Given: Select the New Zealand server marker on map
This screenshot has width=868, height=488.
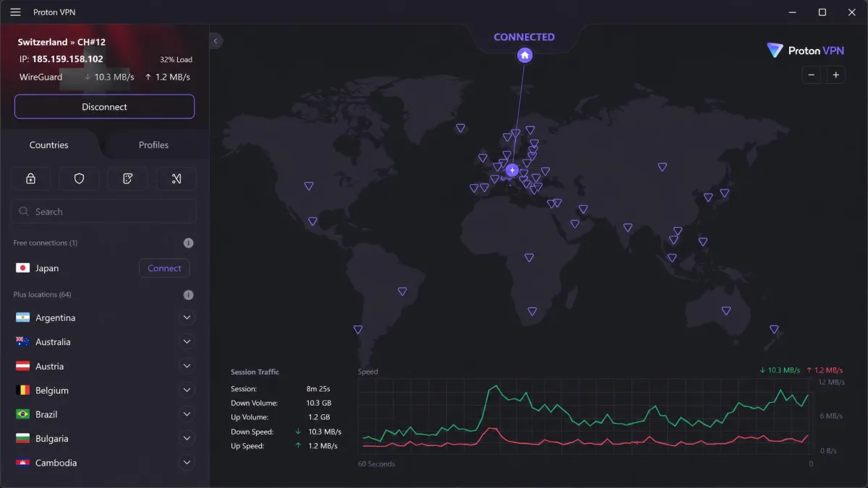Looking at the screenshot, I should click(774, 330).
